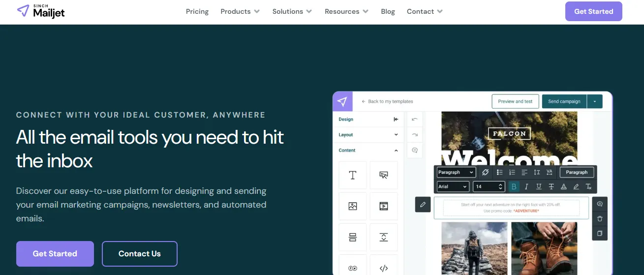Image resolution: width=644 pixels, height=275 pixels.
Task: Click the line height icon
Action: [537, 172]
